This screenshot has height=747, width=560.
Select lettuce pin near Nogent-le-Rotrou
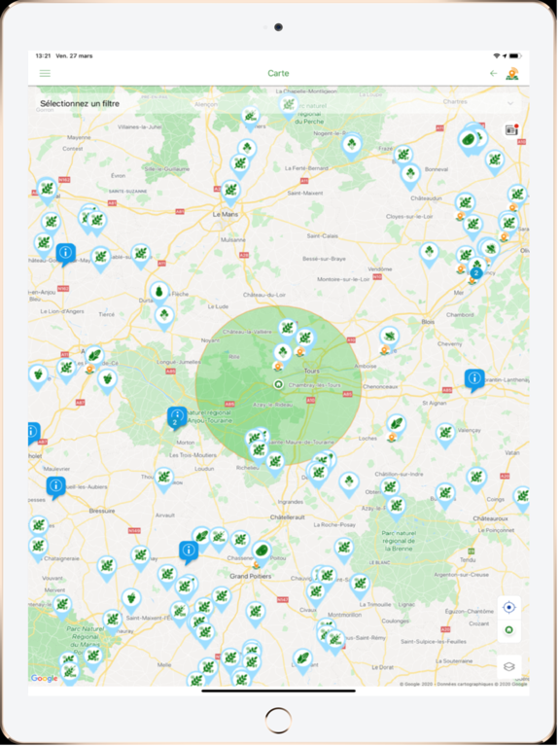coord(351,144)
